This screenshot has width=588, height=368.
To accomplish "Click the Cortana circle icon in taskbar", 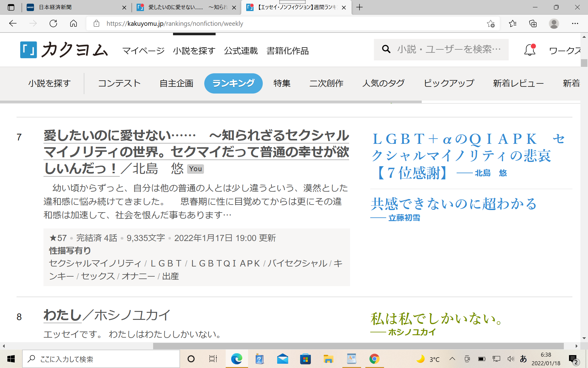I will point(191,359).
